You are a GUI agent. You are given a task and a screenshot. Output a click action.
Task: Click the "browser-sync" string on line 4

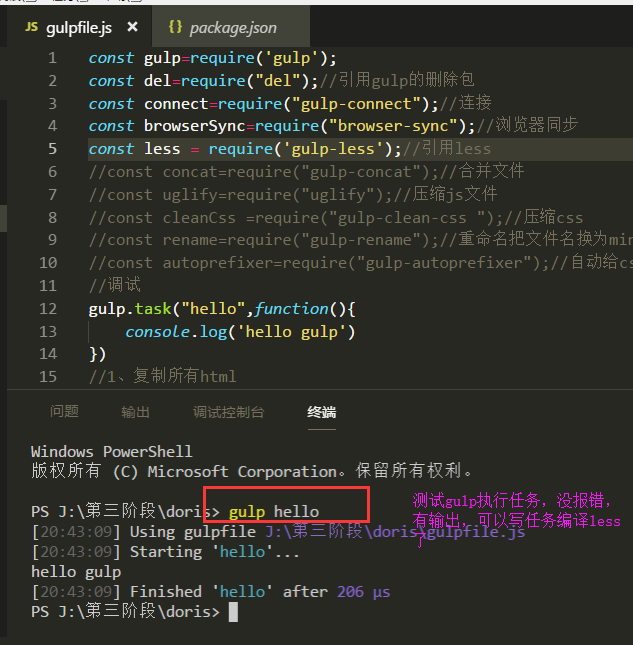coord(394,126)
